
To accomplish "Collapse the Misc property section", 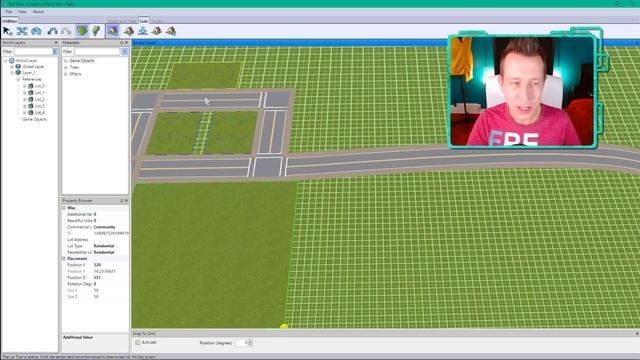I will point(64,208).
